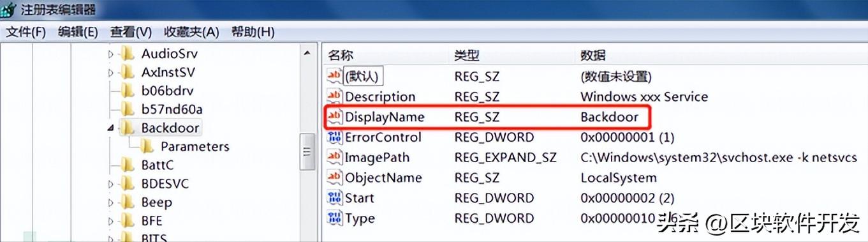
Task: Expand the AudioSrv tree node
Action: (x=110, y=54)
